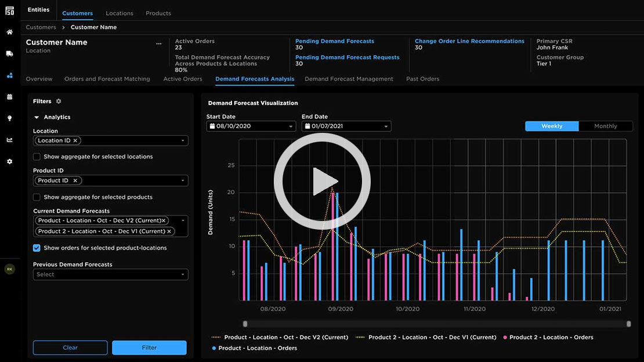
Task: Click the lightbulb insights sidebar icon
Action: click(9, 118)
